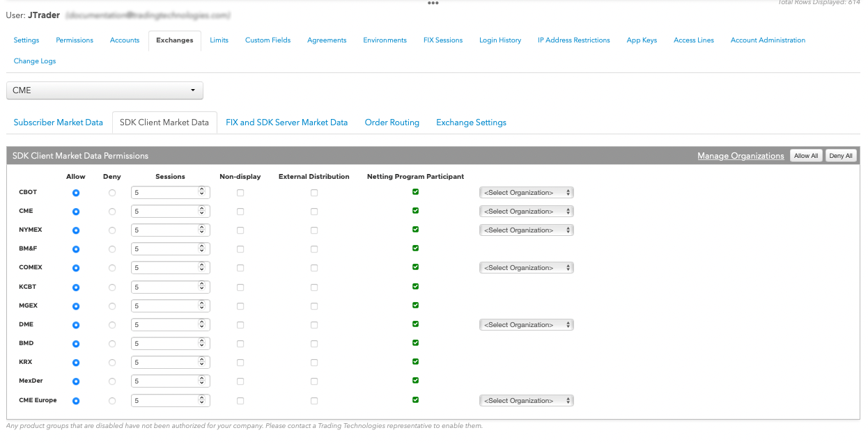Switch to Subscriber Market Data tab
The height and width of the screenshot is (444, 868).
[59, 122]
